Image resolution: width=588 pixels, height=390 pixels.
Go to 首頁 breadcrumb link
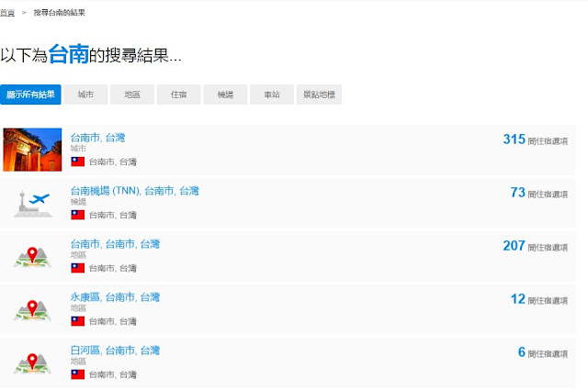7,13
